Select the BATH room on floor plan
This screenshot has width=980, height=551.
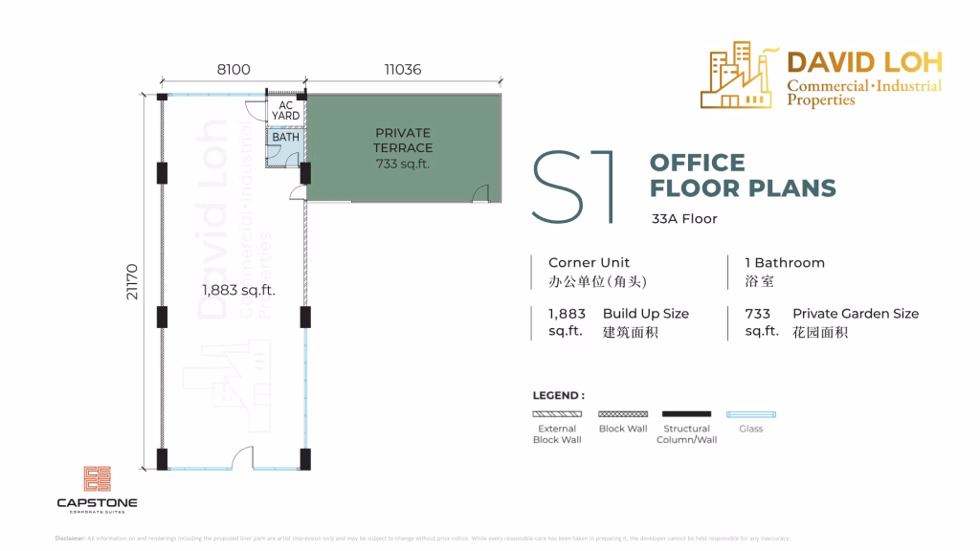(x=285, y=138)
